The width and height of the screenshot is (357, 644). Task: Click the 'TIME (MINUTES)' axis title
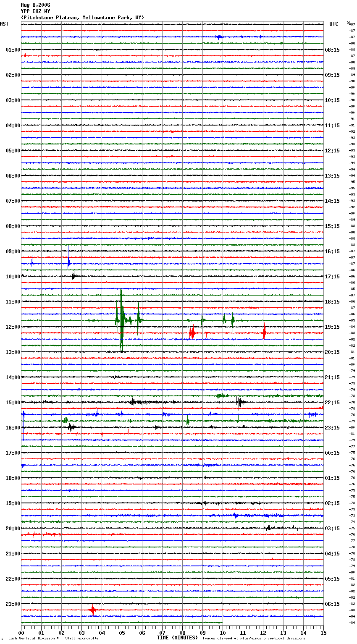[177, 638]
